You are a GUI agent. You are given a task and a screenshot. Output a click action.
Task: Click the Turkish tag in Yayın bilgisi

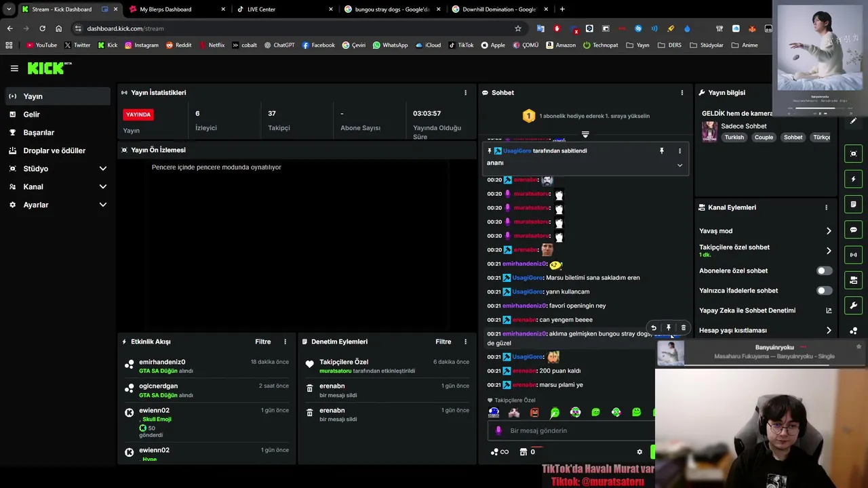coord(734,138)
